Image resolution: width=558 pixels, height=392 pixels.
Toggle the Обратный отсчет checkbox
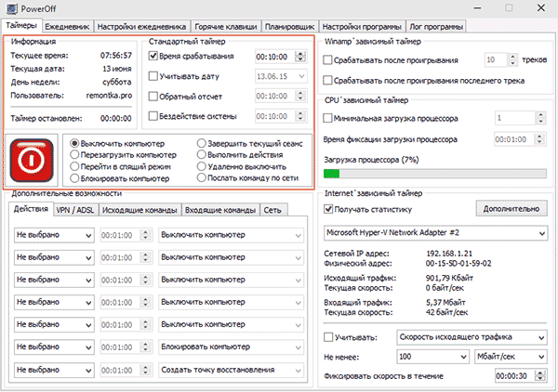(153, 96)
